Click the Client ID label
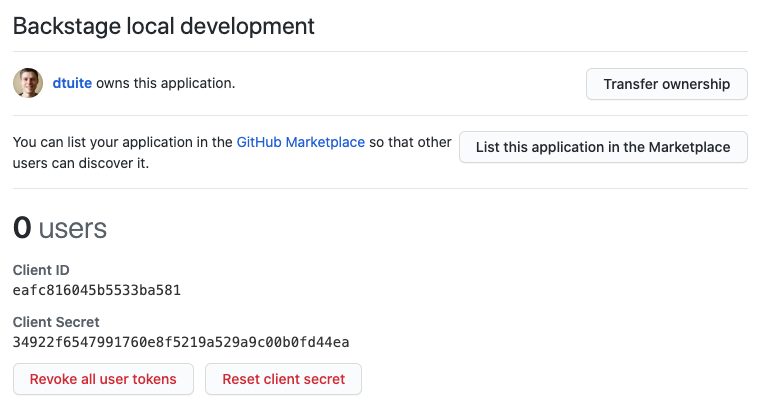Screen dimensions: 783x412 tap(41, 270)
